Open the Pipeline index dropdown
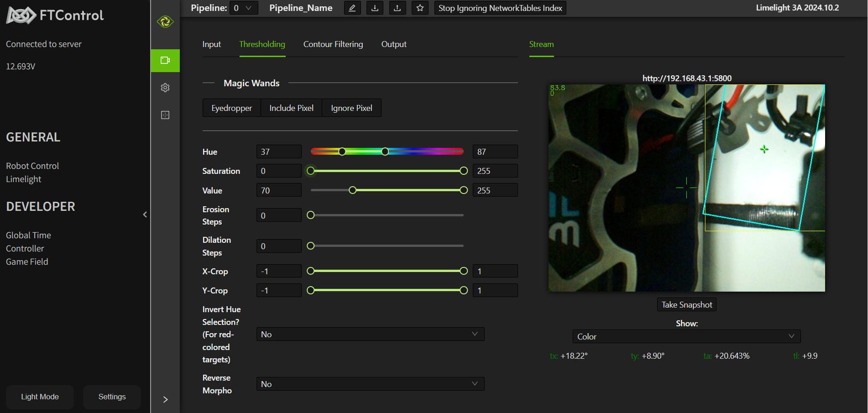 [243, 8]
